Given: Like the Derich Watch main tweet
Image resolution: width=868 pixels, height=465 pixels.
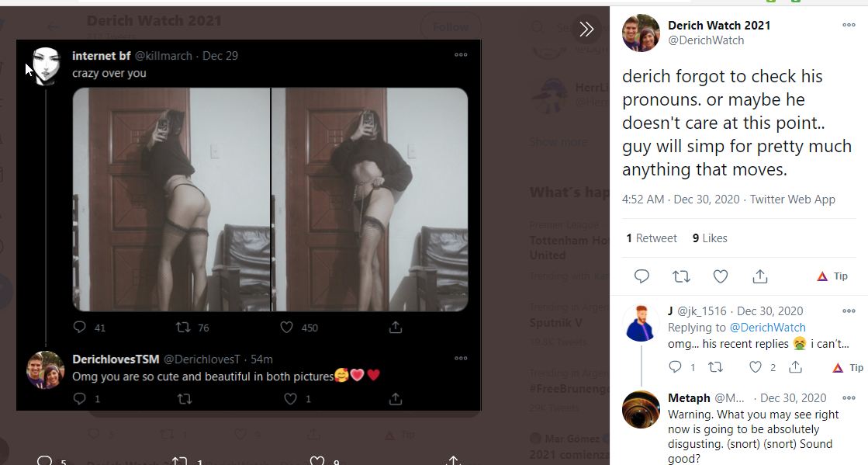Looking at the screenshot, I should (720, 276).
